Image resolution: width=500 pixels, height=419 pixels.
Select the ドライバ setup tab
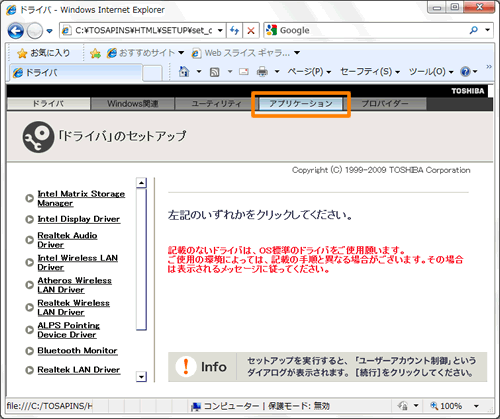coord(48,104)
